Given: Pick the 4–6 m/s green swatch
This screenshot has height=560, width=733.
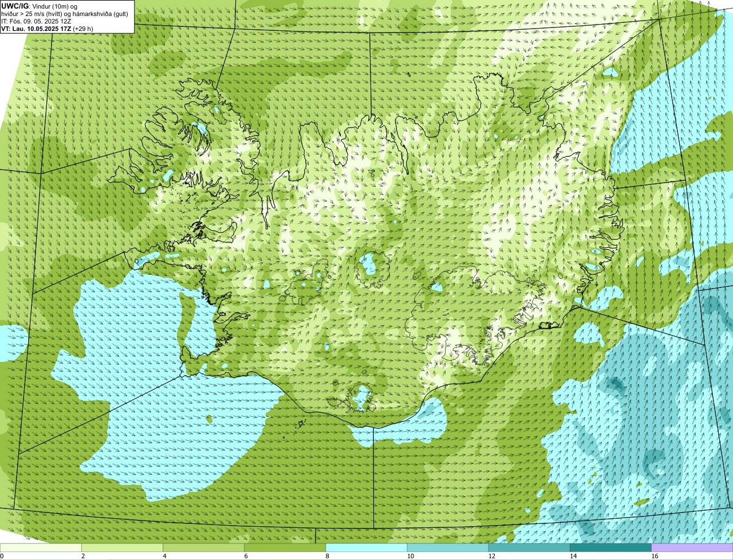Looking at the screenshot, I should [203, 548].
